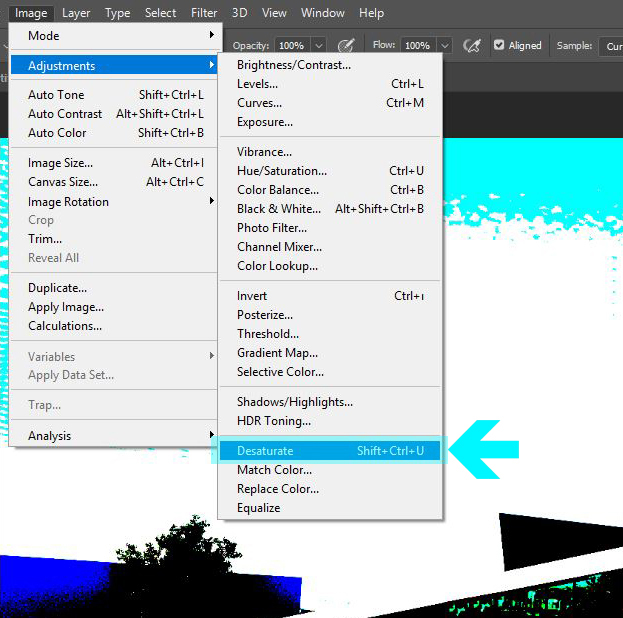Choose Exposure adjustment
The width and height of the screenshot is (623, 618).
(330, 122)
